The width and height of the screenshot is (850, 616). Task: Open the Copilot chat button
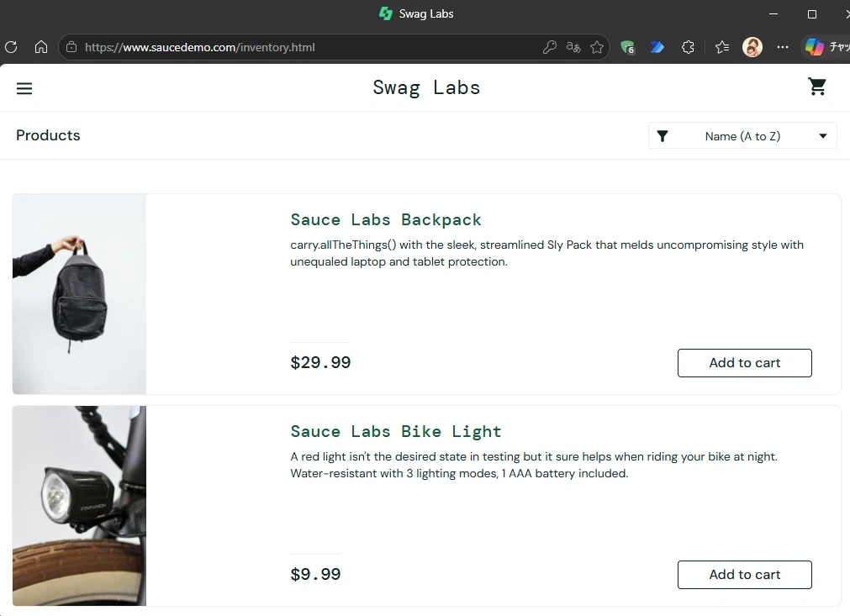coord(826,47)
